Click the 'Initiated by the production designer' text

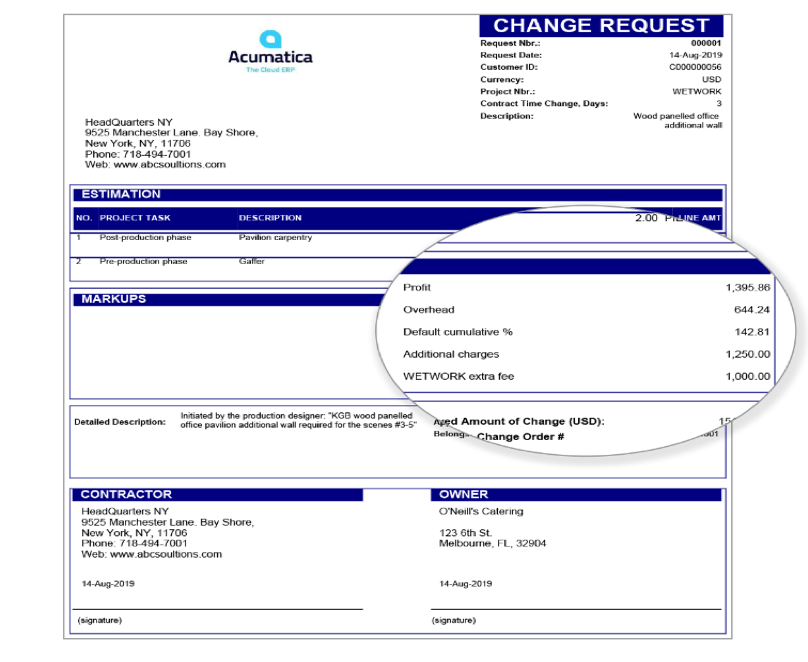(x=298, y=420)
